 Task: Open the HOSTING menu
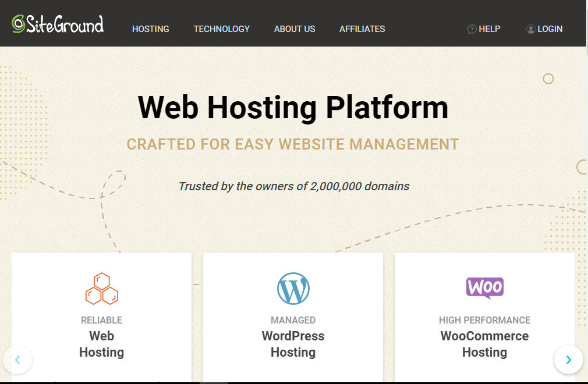(150, 29)
